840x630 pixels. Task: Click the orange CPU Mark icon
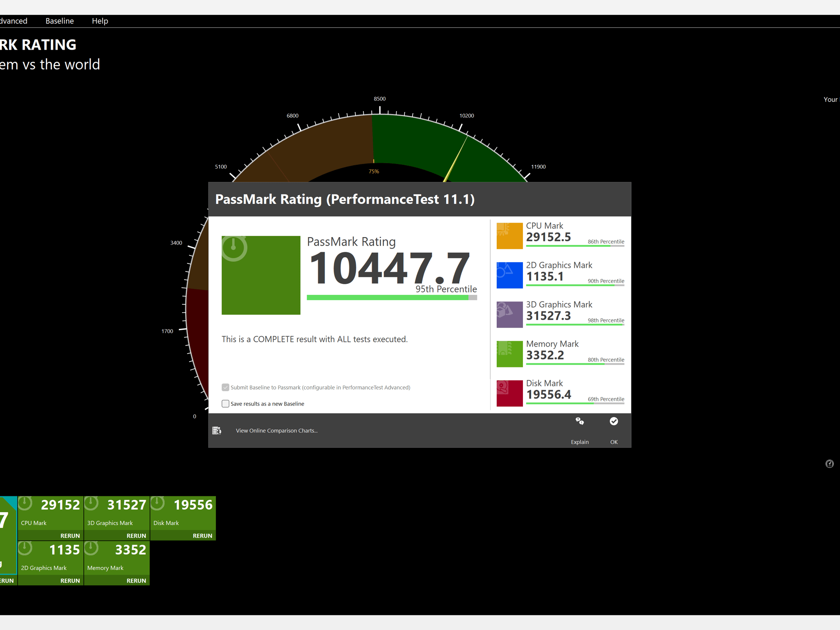(509, 236)
